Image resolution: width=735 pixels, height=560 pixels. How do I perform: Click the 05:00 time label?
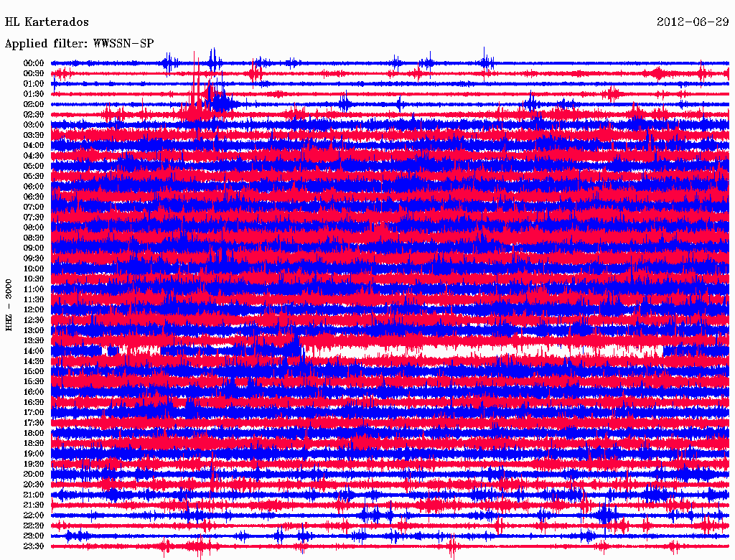34,166
